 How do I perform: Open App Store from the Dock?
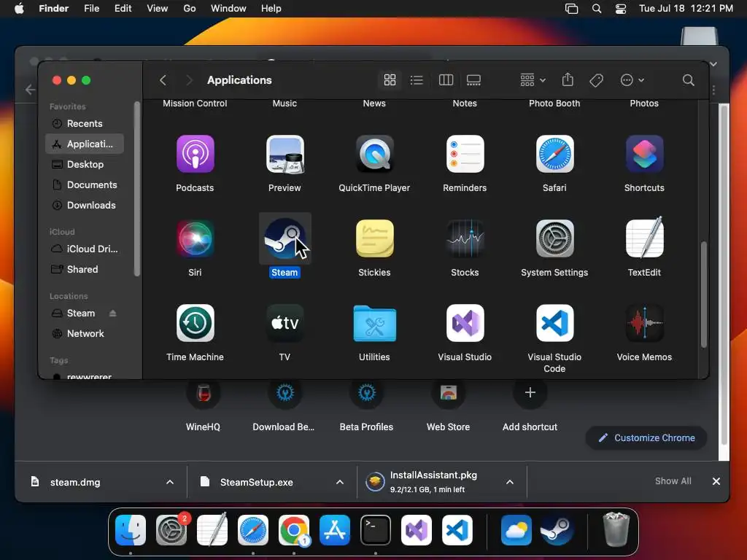pyautogui.click(x=334, y=530)
